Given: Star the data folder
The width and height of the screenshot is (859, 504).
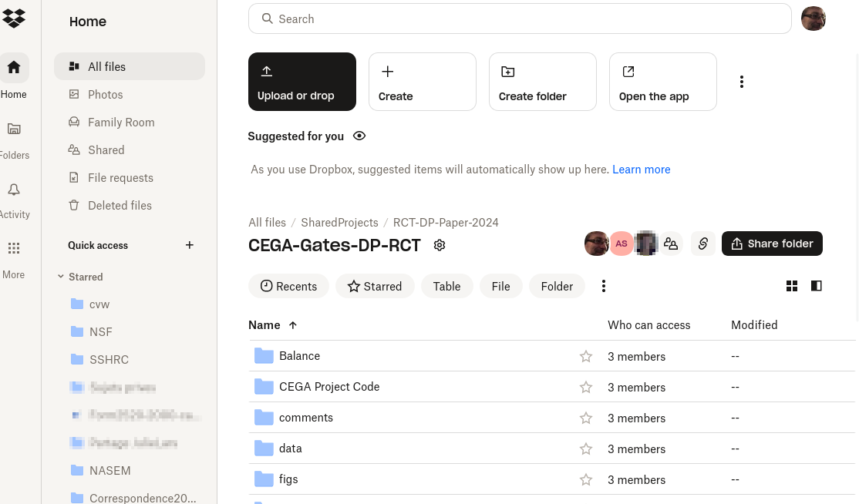Looking at the screenshot, I should point(585,449).
